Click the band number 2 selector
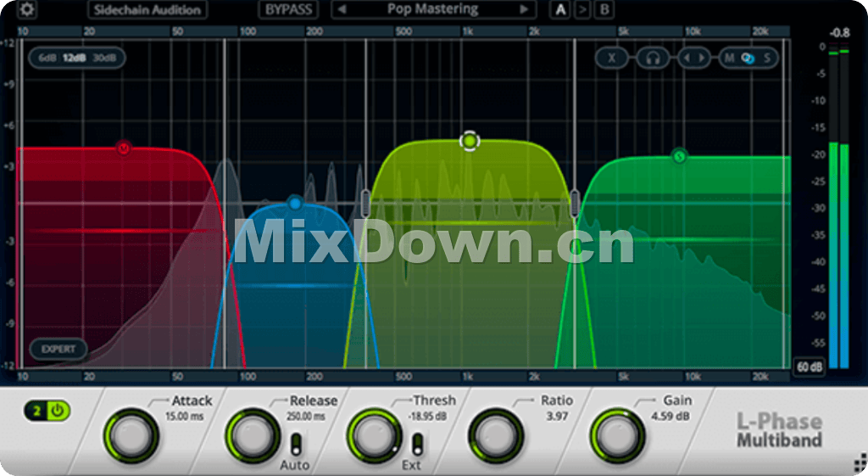This screenshot has height=476, width=868. click(x=36, y=411)
